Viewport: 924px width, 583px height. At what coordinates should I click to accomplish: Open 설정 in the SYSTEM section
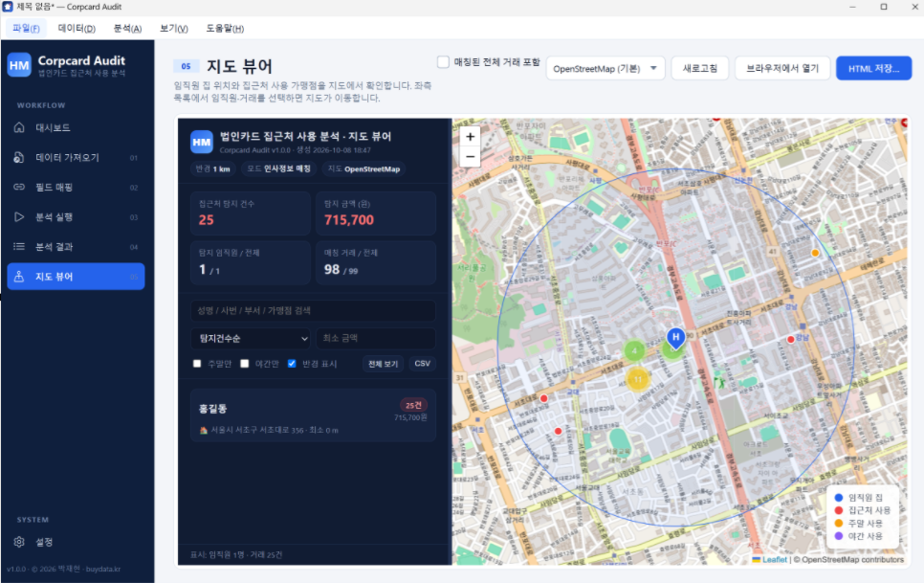[76, 542]
